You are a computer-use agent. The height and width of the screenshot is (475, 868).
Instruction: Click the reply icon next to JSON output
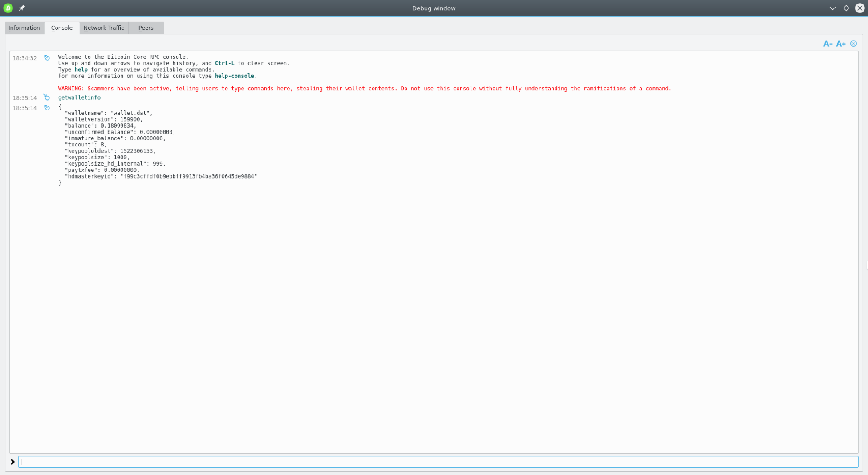pos(47,108)
